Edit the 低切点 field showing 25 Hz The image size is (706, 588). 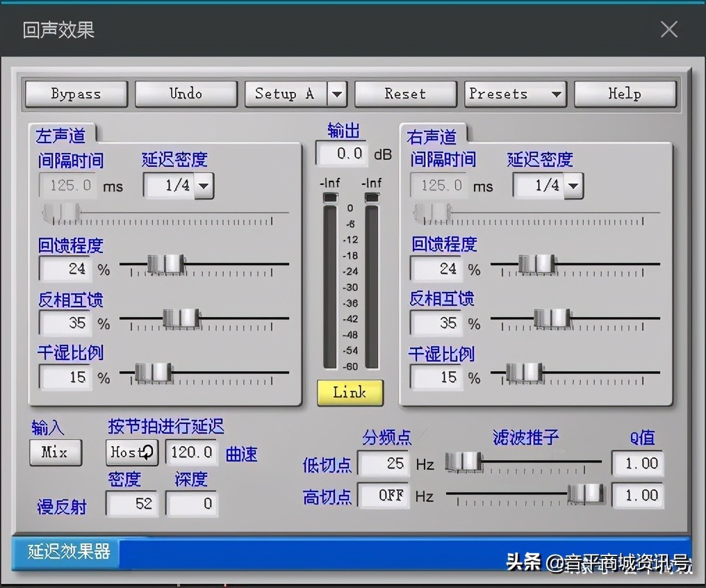pyautogui.click(x=383, y=463)
